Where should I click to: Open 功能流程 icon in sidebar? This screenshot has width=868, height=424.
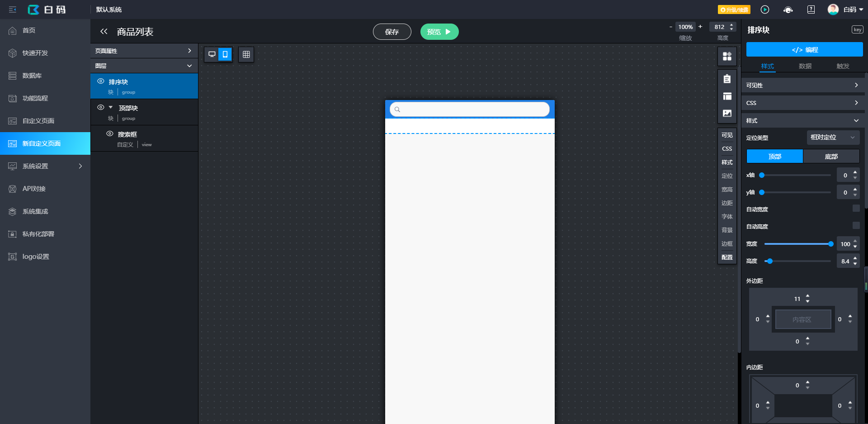(x=13, y=98)
